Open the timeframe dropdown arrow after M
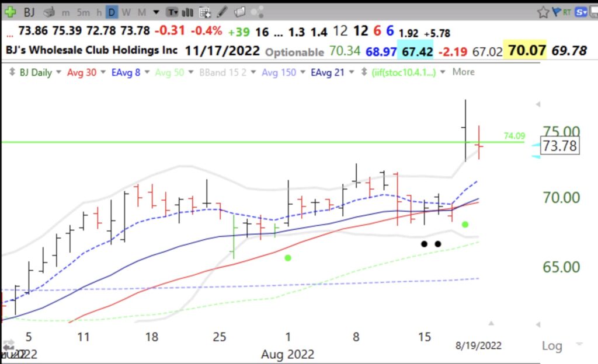Viewport: 598px width, 364px height. [x=155, y=12]
